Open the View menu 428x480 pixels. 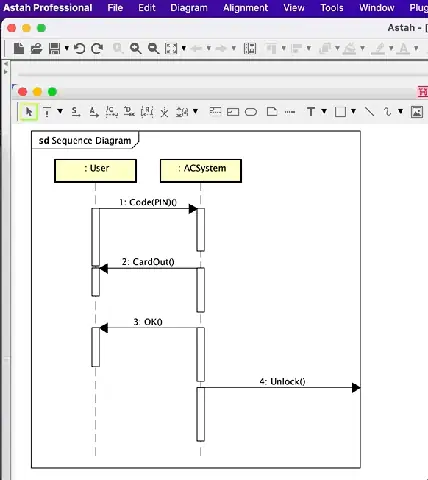(294, 8)
